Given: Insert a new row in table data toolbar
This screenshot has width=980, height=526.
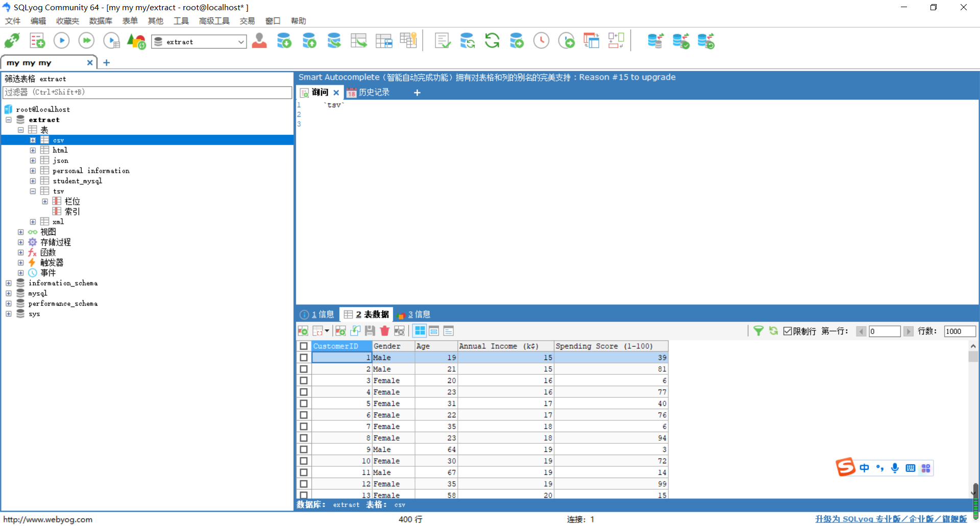Looking at the screenshot, I should point(340,331).
